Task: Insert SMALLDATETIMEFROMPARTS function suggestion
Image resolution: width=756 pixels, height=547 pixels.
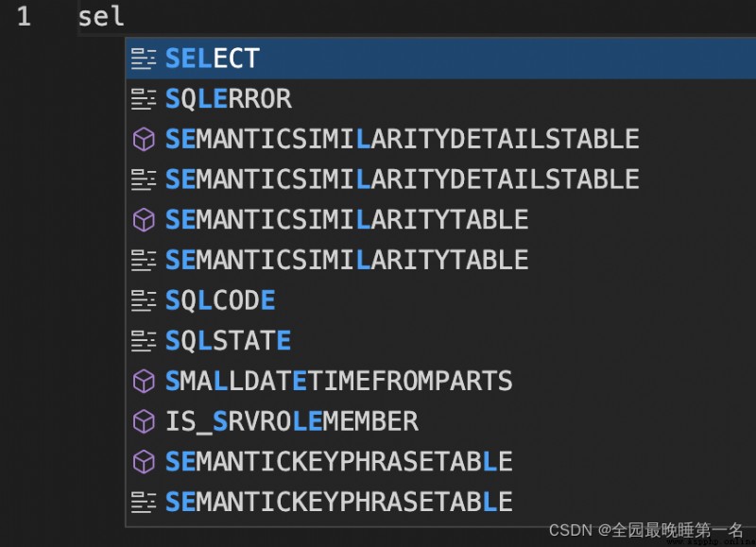Action: coord(440,381)
